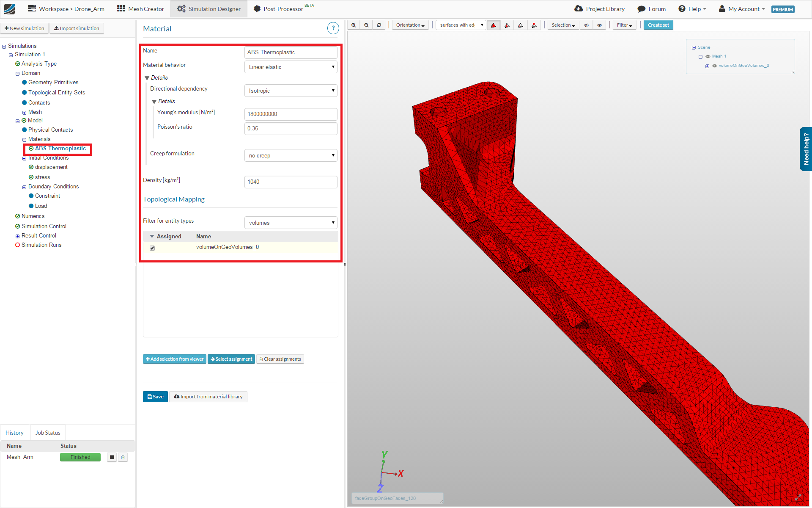Viewport: 812px width, 508px height.
Task: Open the Post-Processor tab
Action: (283, 9)
